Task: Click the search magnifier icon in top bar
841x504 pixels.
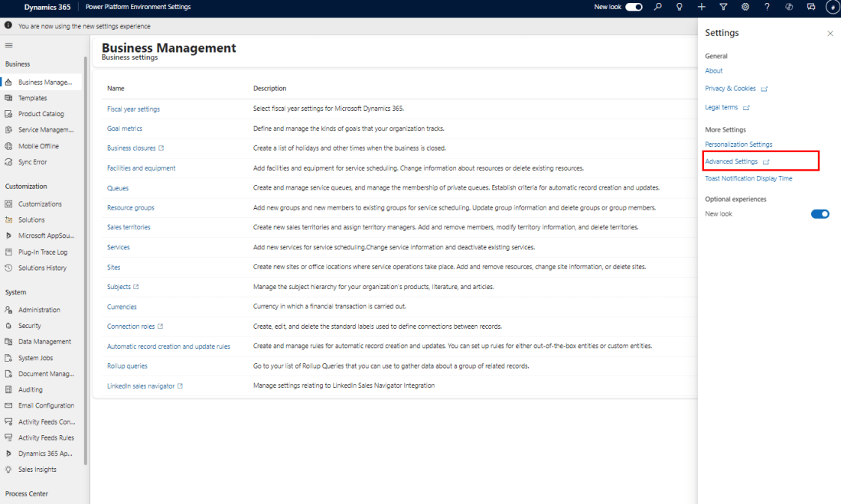Action: 657,7
